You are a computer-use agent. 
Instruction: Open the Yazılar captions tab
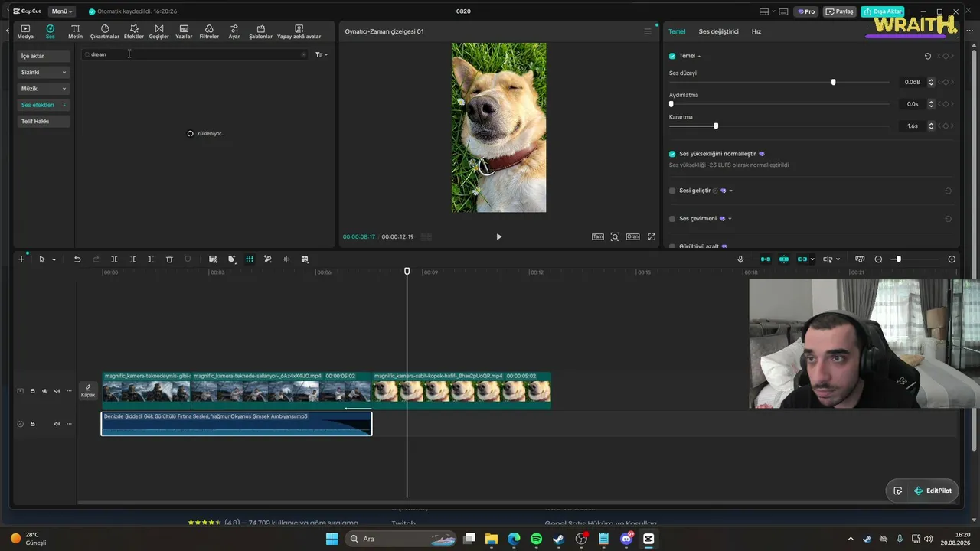[x=184, y=31]
